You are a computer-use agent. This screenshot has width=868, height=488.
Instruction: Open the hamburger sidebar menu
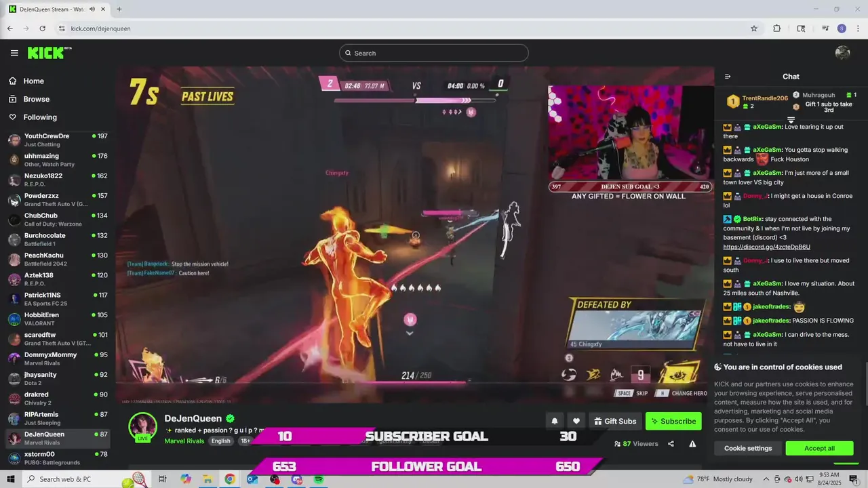[14, 53]
